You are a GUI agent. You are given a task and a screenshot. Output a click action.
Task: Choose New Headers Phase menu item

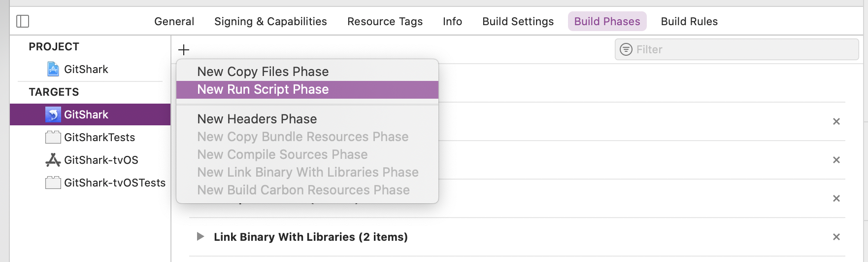[x=257, y=119]
